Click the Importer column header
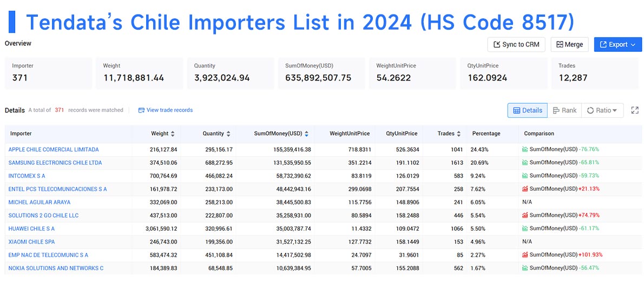The image size is (644, 281). (21, 133)
